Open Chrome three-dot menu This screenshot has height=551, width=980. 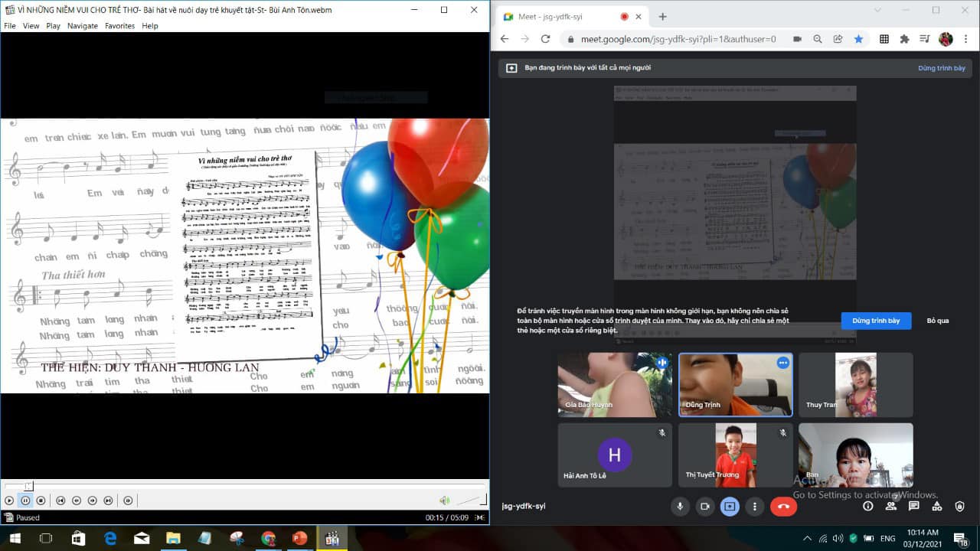[x=966, y=39]
